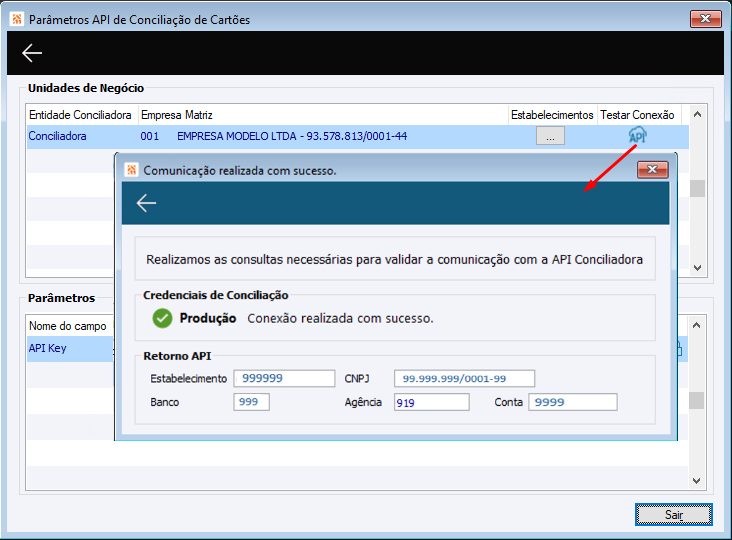The image size is (732, 540).
Task: Click up arrow of Unidades de Negócio scrollbar
Action: tap(697, 114)
